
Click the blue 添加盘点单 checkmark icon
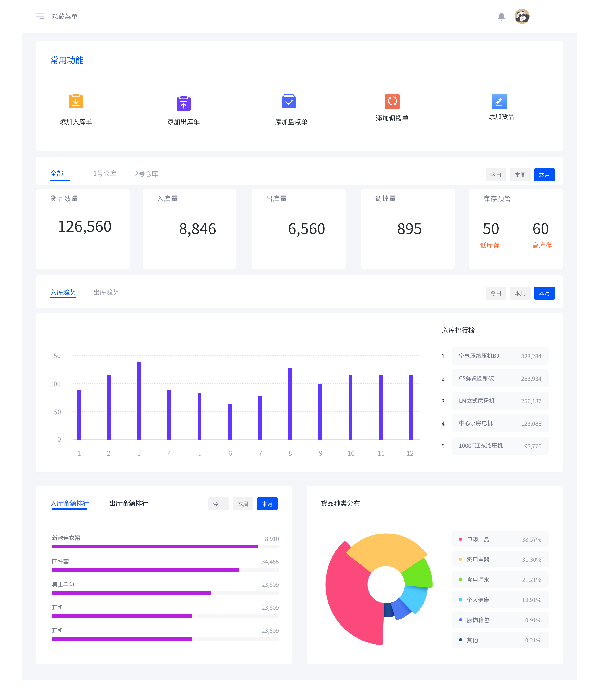click(288, 101)
